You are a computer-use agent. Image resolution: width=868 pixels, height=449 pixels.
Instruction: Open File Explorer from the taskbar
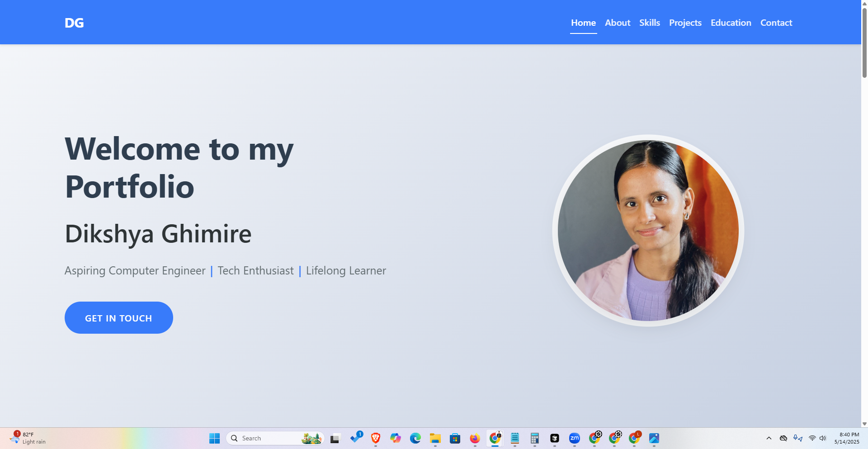[x=435, y=438]
